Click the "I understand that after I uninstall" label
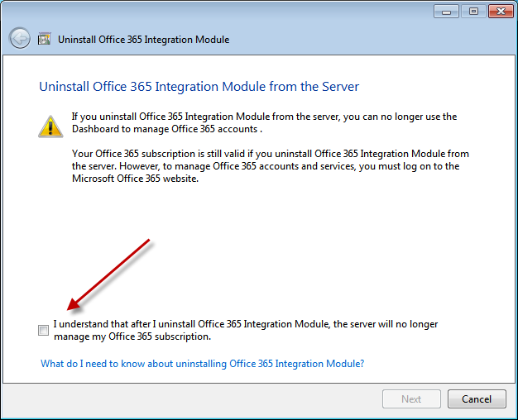518x420 pixels. pyautogui.click(x=246, y=324)
